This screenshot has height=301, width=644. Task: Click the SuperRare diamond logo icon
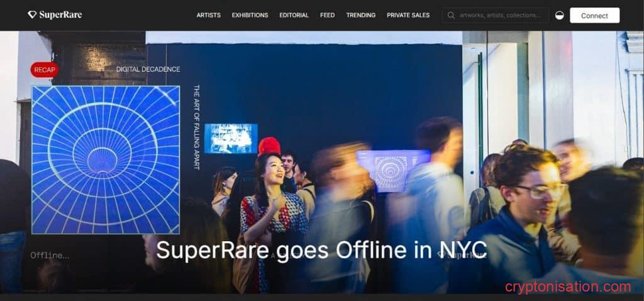32,15
